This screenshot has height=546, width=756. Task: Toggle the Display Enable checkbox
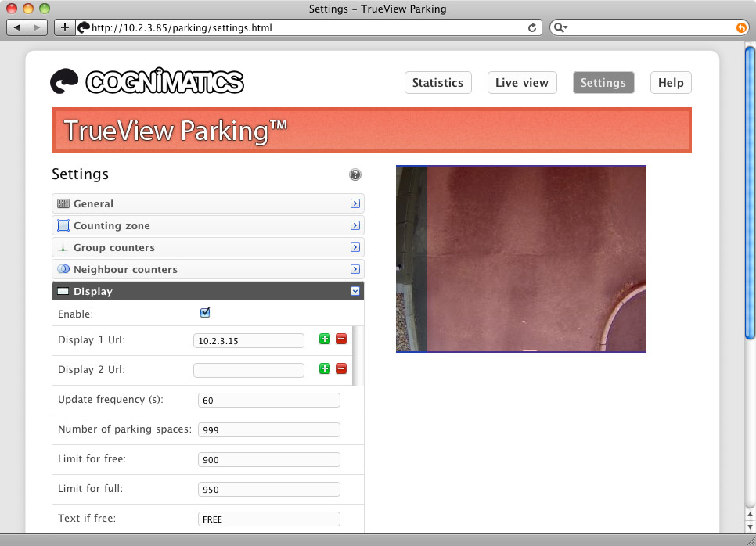205,313
